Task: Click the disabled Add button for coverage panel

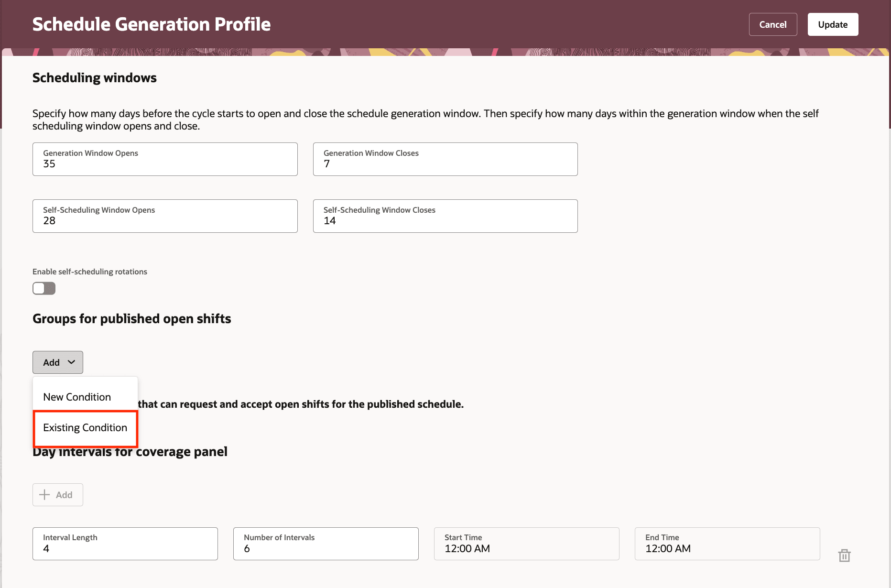Action: point(57,495)
